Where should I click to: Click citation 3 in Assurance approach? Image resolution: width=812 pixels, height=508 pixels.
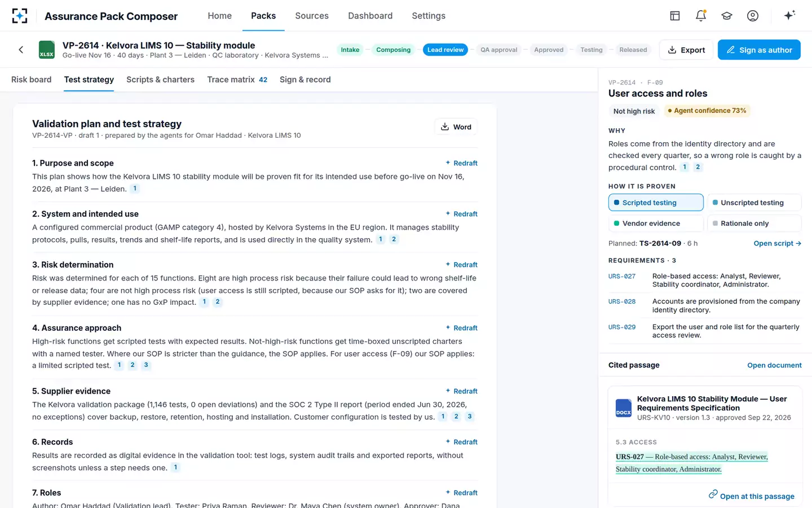click(x=146, y=365)
